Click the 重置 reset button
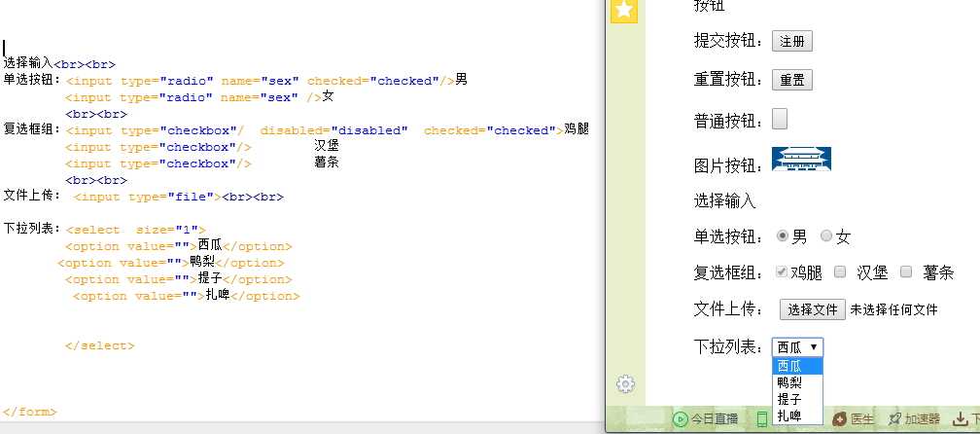 coord(791,81)
